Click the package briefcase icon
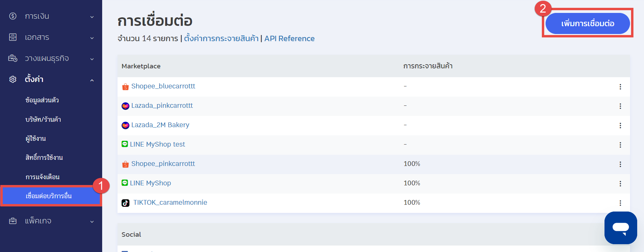644x252 pixels. (x=13, y=221)
